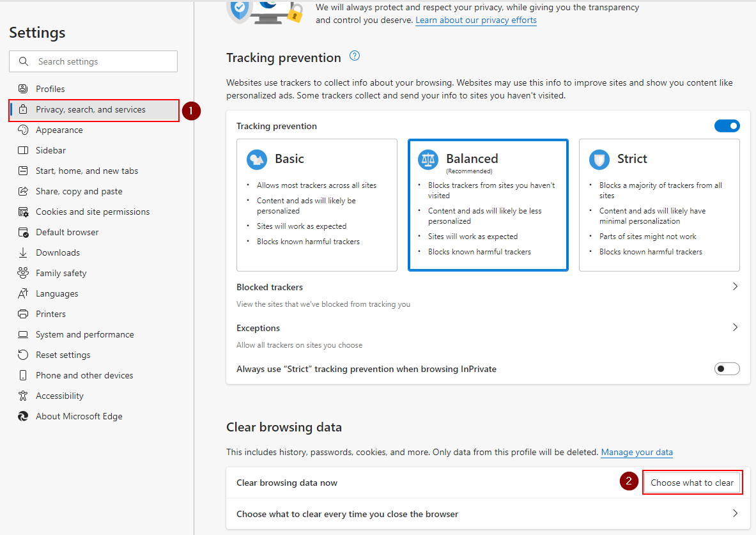Open the Tracking prevention help tooltip
Screen dimensions: 756x535
pos(354,56)
